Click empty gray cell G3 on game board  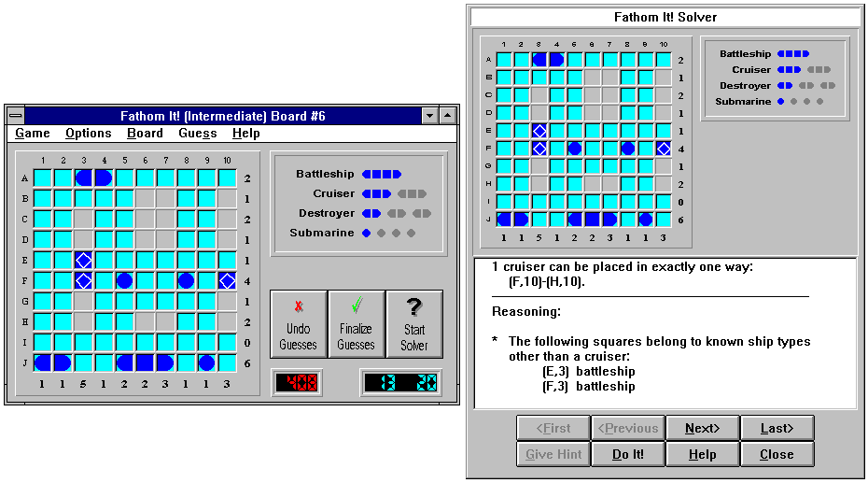pos(84,302)
